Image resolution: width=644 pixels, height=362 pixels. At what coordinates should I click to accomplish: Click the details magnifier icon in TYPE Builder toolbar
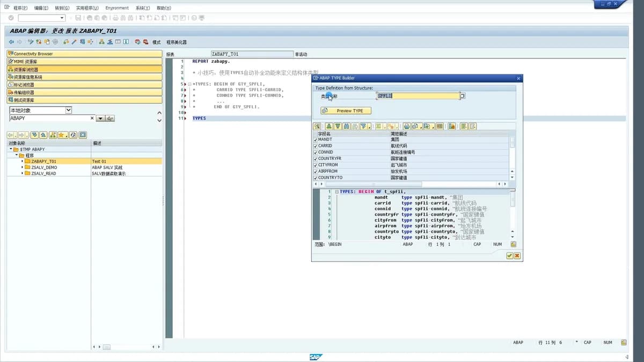pos(317,126)
